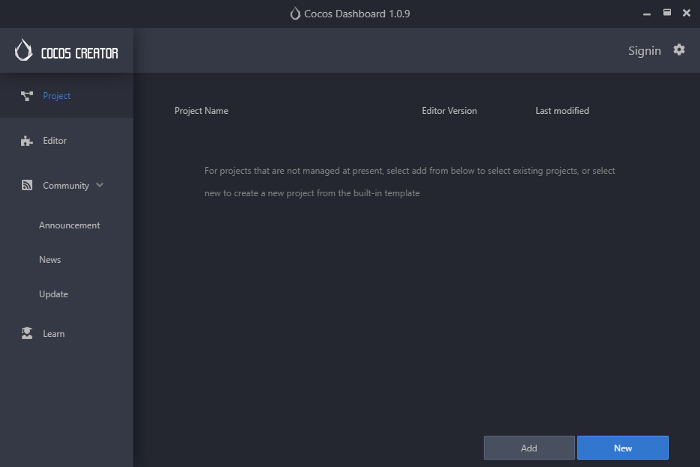The width and height of the screenshot is (700, 467).
Task: Click the Community feed icon
Action: (x=27, y=185)
